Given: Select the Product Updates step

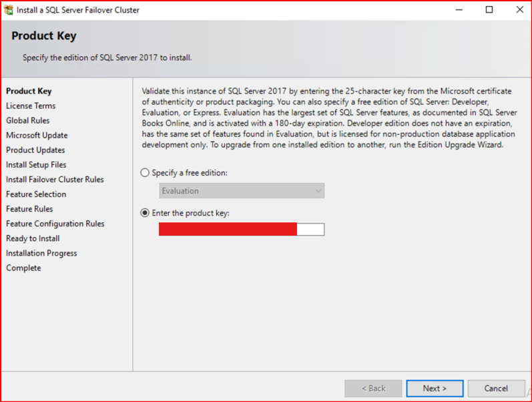Looking at the screenshot, I should (35, 150).
